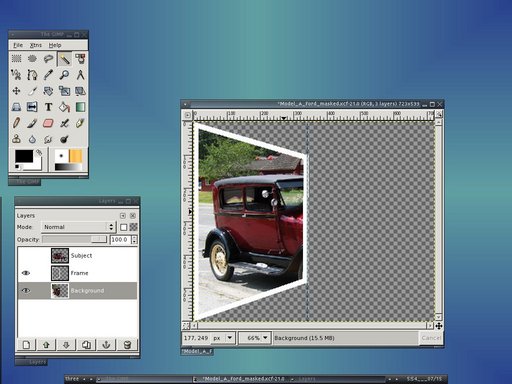Select the Clone stamp tool
This screenshot has width=512, height=384.
[16, 139]
